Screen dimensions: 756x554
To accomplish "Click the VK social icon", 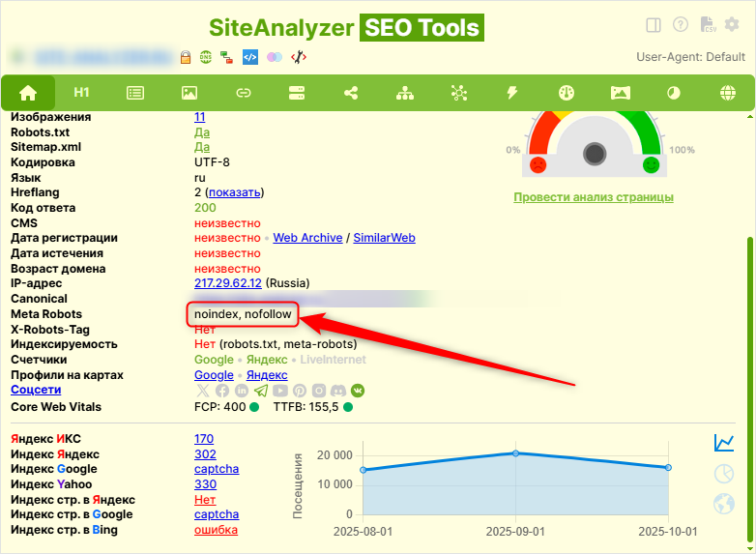I will pos(358,391).
